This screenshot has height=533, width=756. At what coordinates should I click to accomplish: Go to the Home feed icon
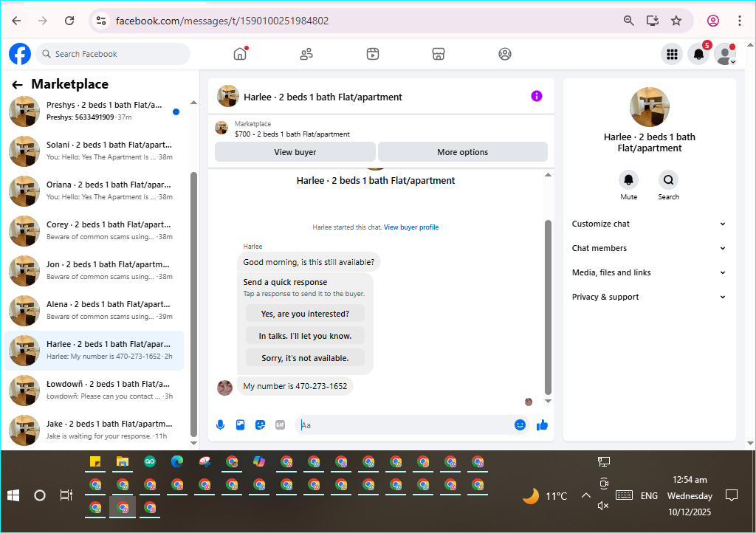pos(240,54)
